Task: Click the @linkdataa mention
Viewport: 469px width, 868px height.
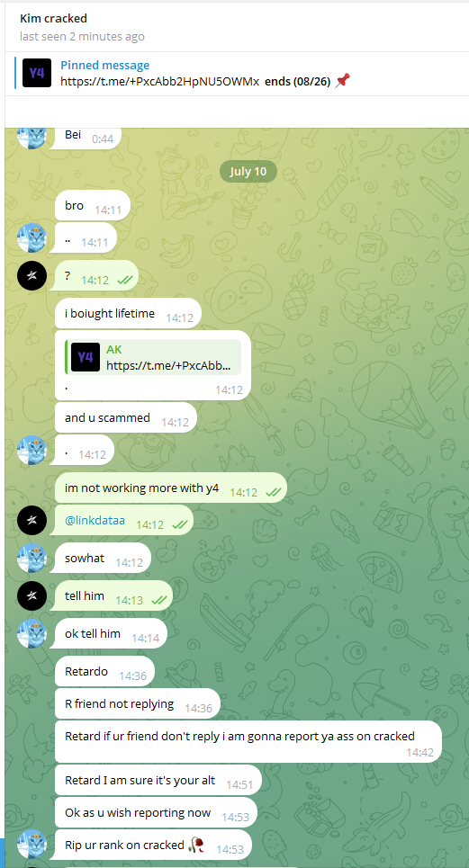Action: [95, 521]
